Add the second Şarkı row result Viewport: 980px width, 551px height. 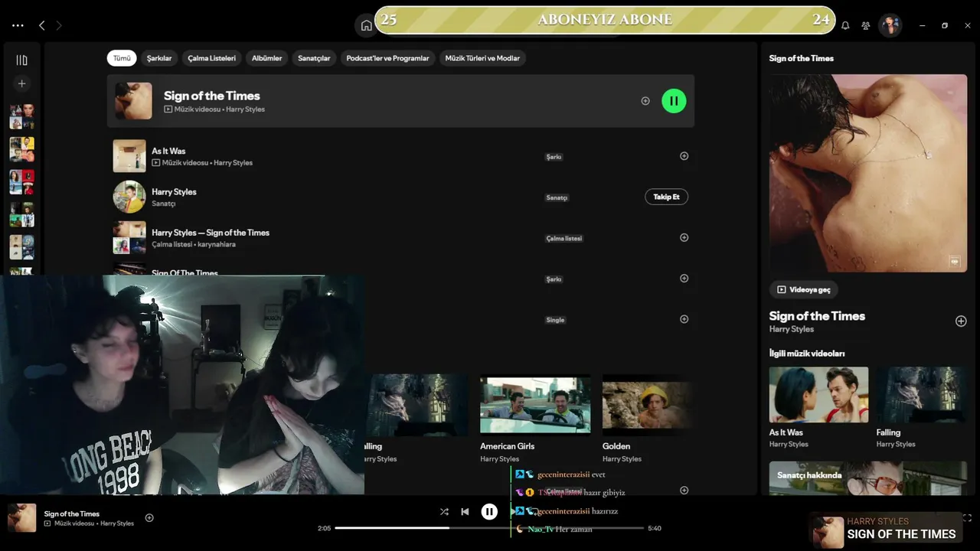click(x=684, y=279)
